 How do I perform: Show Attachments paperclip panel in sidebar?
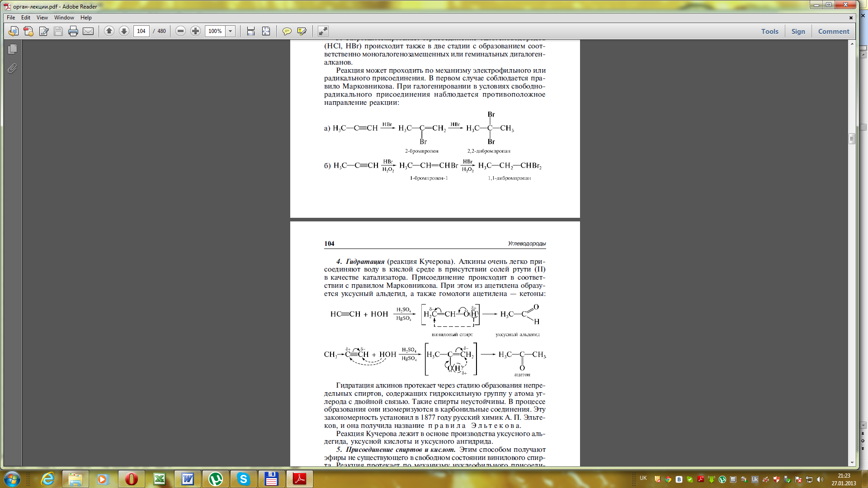pyautogui.click(x=12, y=68)
